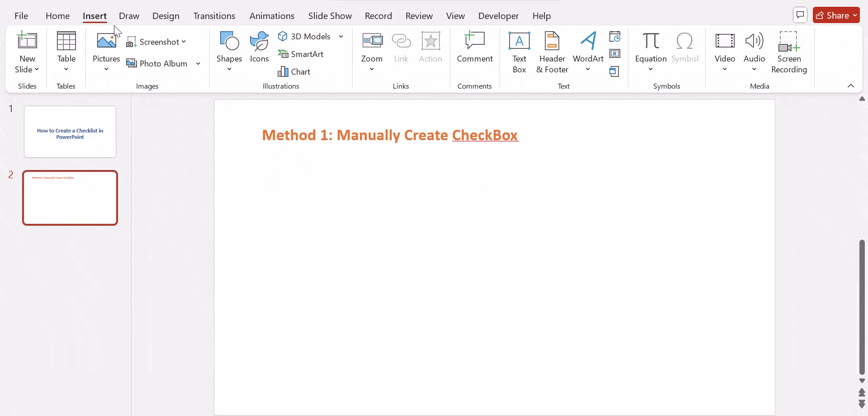This screenshot has width=868, height=416.
Task: Insert a Chart
Action: tap(295, 71)
